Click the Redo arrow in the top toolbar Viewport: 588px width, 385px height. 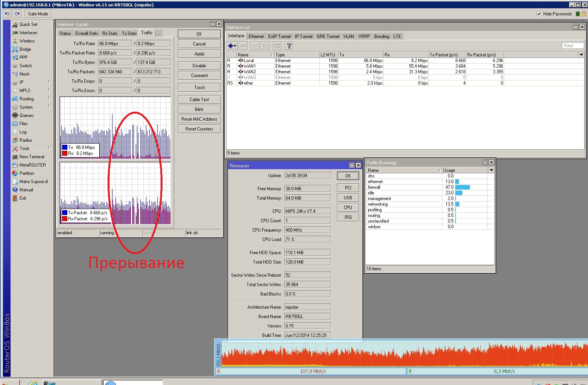17,14
